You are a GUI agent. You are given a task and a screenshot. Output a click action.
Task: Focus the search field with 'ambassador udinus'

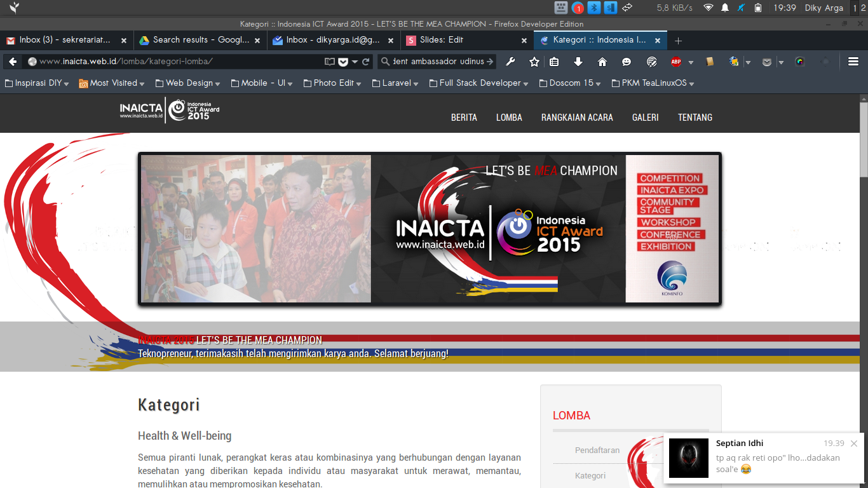(x=438, y=62)
